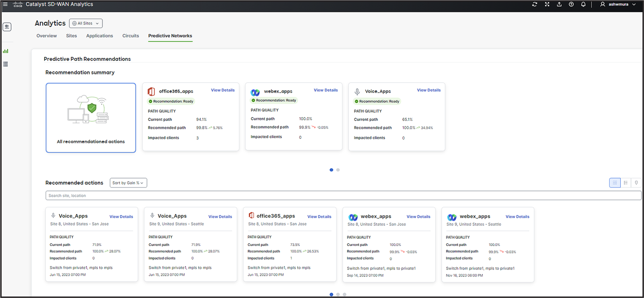This screenshot has height=298, width=644.
Task: View Details for office365_apps summary card
Action: coord(223,90)
